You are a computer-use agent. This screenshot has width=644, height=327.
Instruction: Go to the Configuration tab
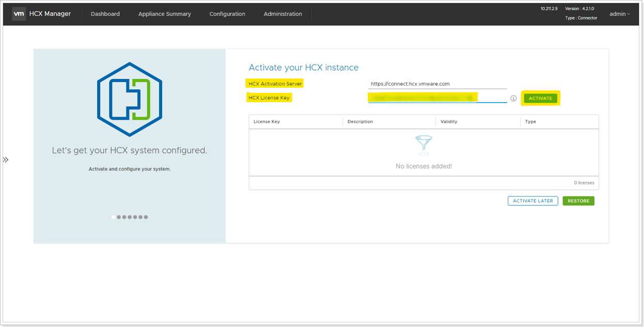tap(227, 14)
